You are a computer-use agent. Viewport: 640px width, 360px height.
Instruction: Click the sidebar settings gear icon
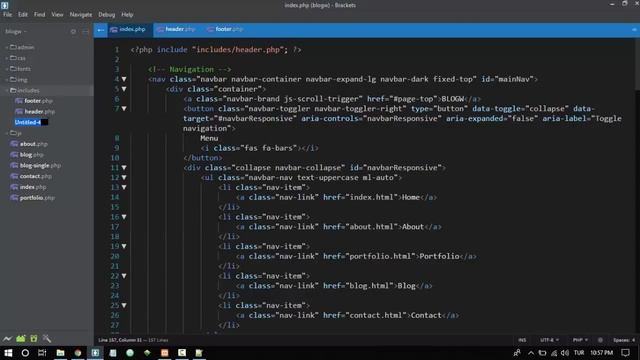pyautogui.click(x=73, y=31)
